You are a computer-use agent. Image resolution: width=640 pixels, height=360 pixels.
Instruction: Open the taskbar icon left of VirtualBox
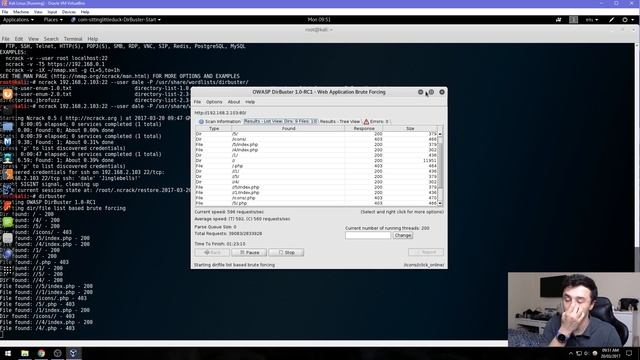pyautogui.click(x=58, y=353)
